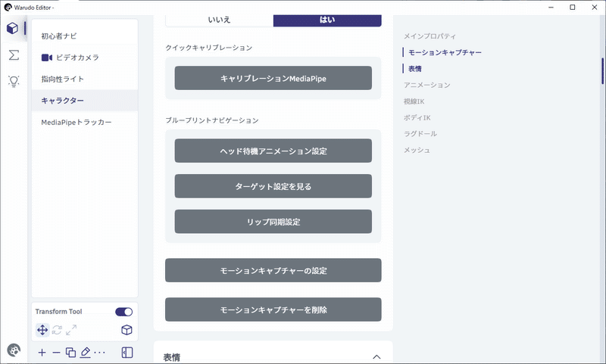606x364 pixels.
Task: Close the Warudo Editor window
Action: point(595,8)
